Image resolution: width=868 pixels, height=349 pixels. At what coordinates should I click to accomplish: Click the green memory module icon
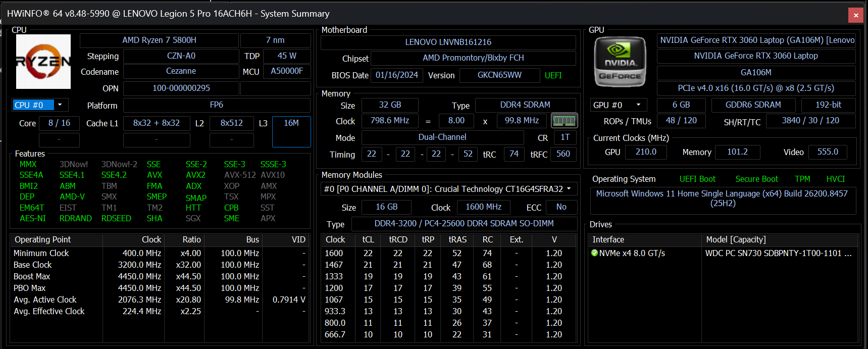click(x=564, y=121)
